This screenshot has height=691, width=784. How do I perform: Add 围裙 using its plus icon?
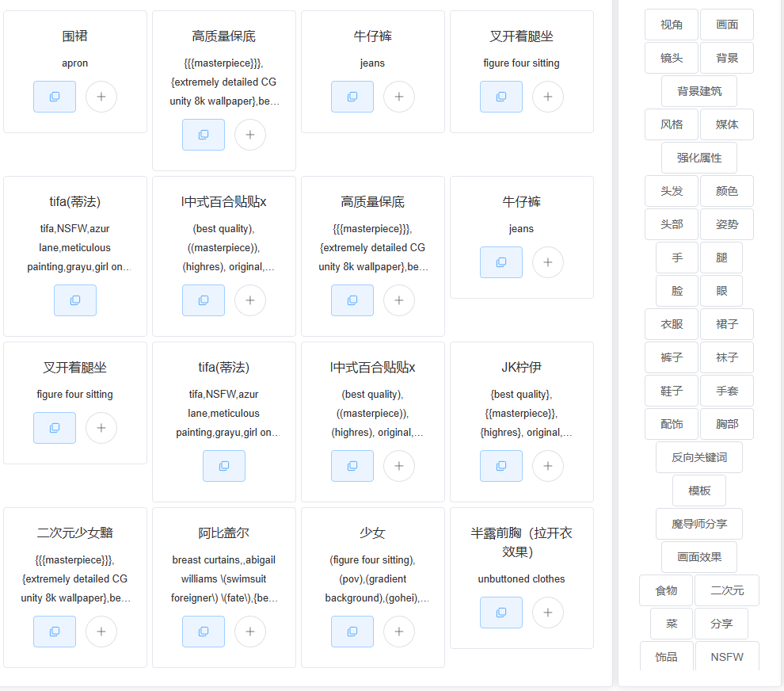point(101,96)
